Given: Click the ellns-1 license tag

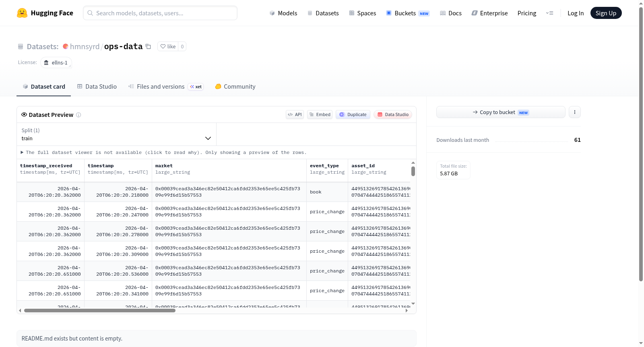Looking at the screenshot, I should tap(56, 62).
